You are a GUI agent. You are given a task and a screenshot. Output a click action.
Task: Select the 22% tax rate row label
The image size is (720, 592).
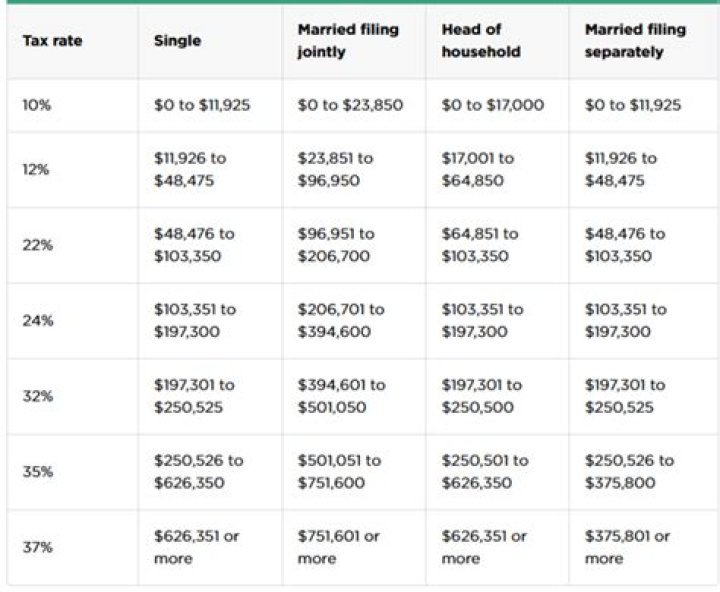(x=37, y=245)
